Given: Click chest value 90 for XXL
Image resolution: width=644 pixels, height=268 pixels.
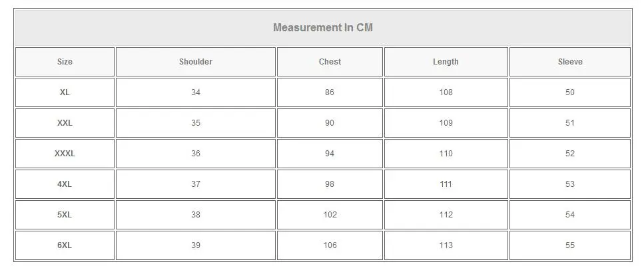Looking at the screenshot, I should (330, 123).
